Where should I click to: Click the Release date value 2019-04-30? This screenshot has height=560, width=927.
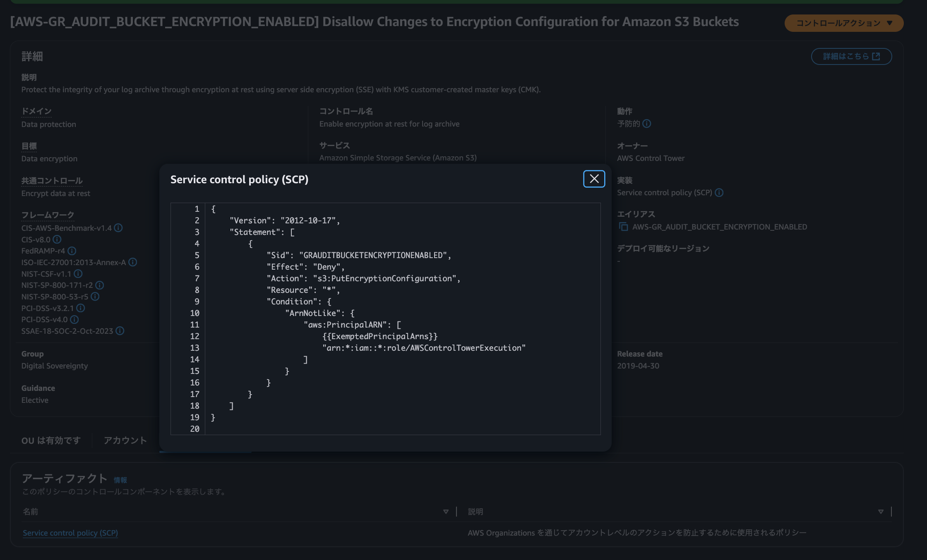[638, 366]
